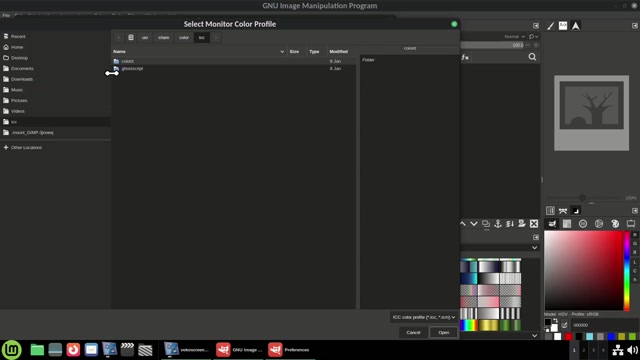This screenshot has height=360, width=640.
Task: Swap foreground and background colors arrow
Action: tap(556, 320)
